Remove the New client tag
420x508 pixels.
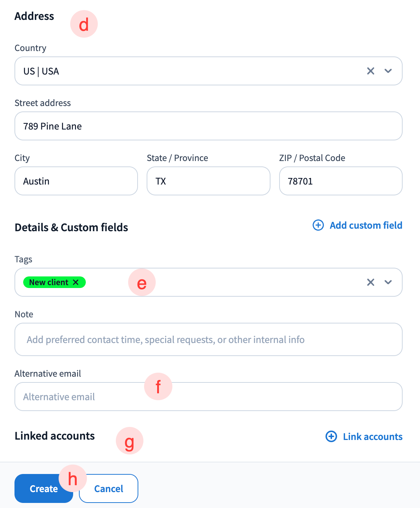point(76,282)
